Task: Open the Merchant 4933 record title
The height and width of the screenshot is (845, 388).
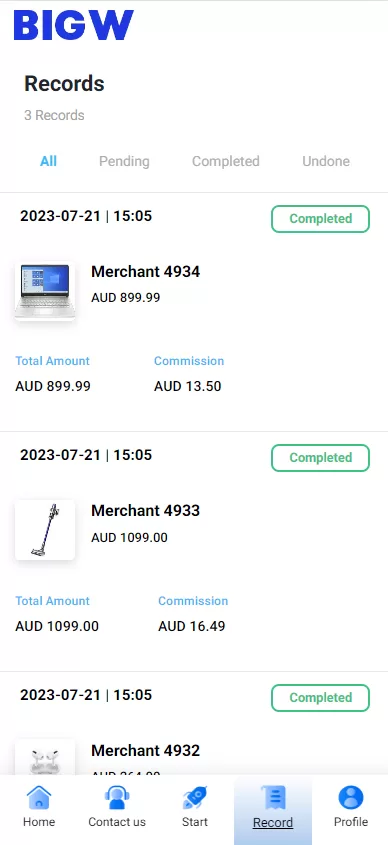Action: coord(146,510)
